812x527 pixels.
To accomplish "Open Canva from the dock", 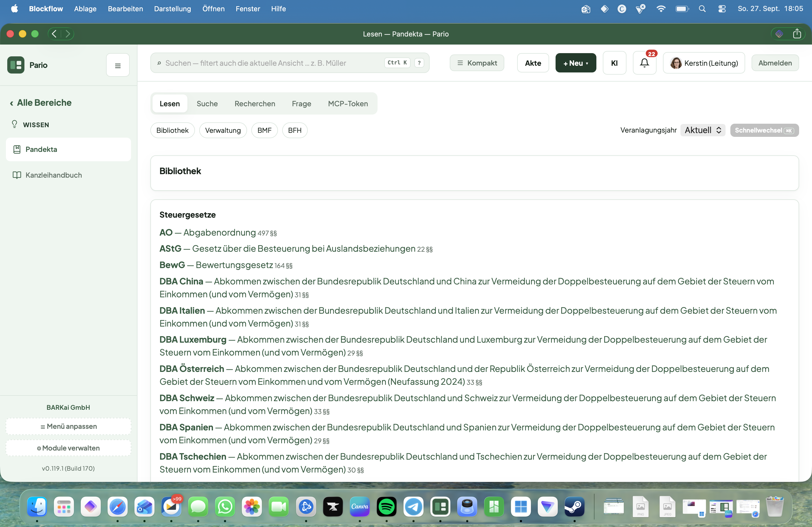I will [x=360, y=507].
